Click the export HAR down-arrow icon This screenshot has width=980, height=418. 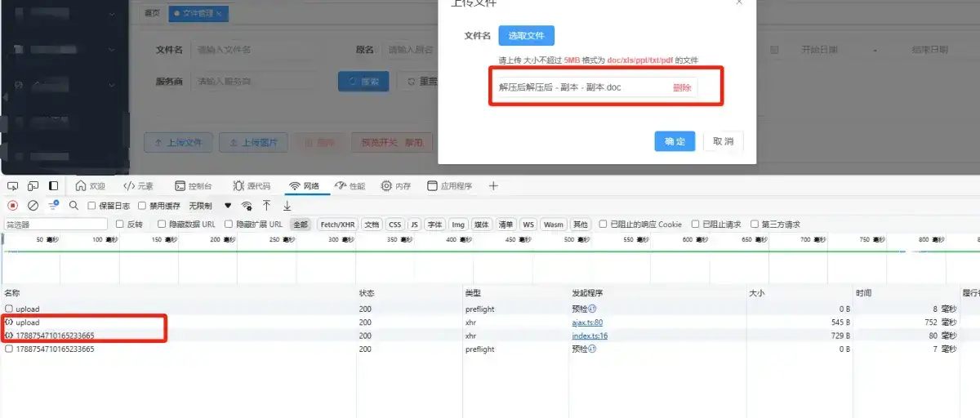click(x=287, y=206)
